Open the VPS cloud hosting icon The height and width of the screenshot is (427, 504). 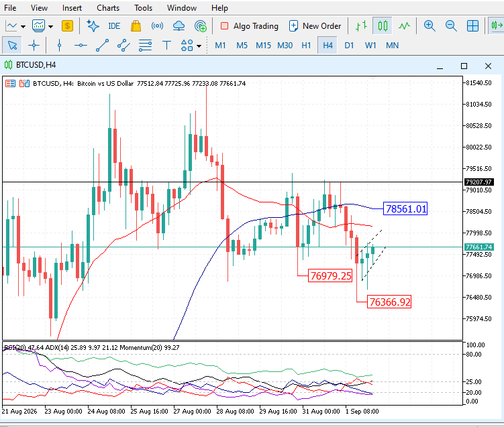tap(179, 26)
